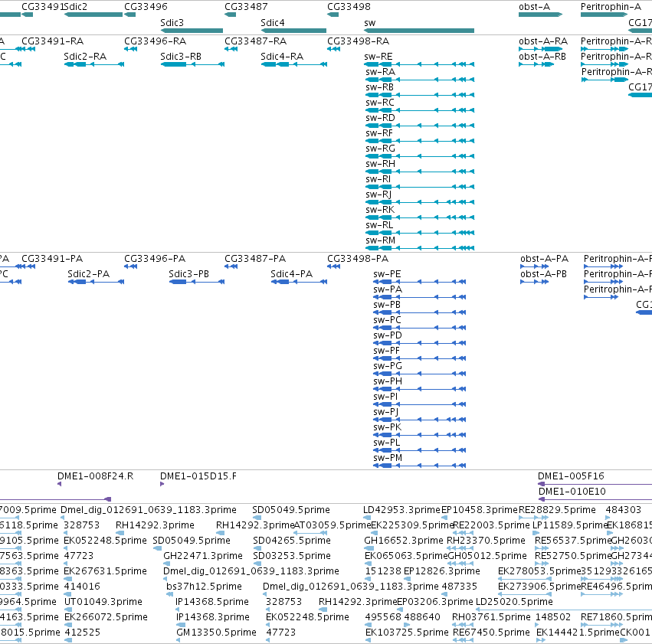652x644 pixels.
Task: Select the sw-PE protein label
Action: (x=387, y=274)
